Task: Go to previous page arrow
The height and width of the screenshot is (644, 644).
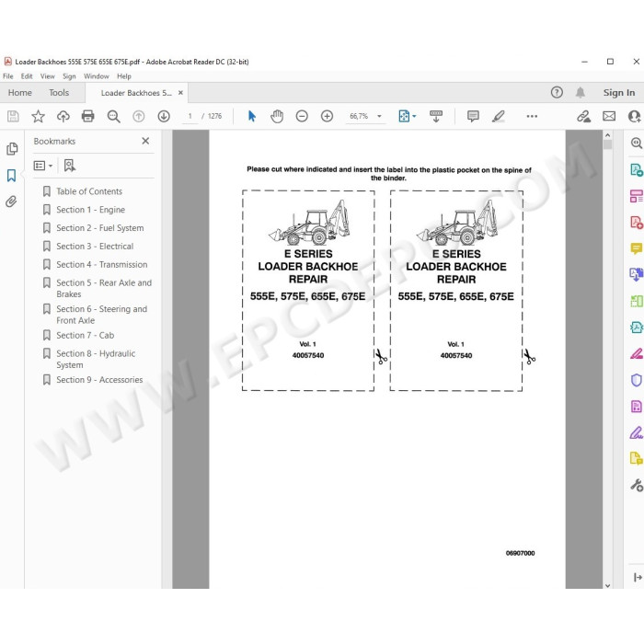Action: pos(138,116)
